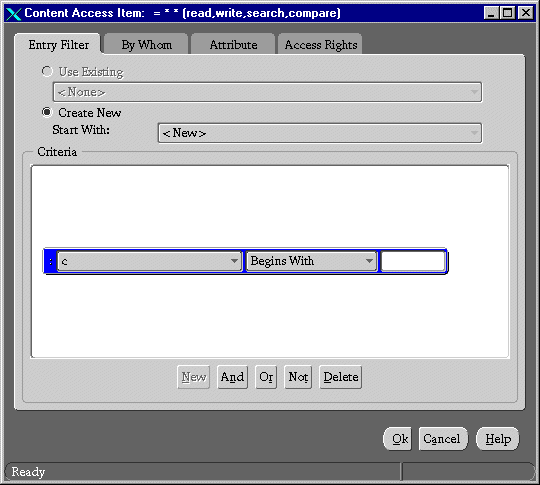Switch to the Access Rights tab

pos(320,45)
